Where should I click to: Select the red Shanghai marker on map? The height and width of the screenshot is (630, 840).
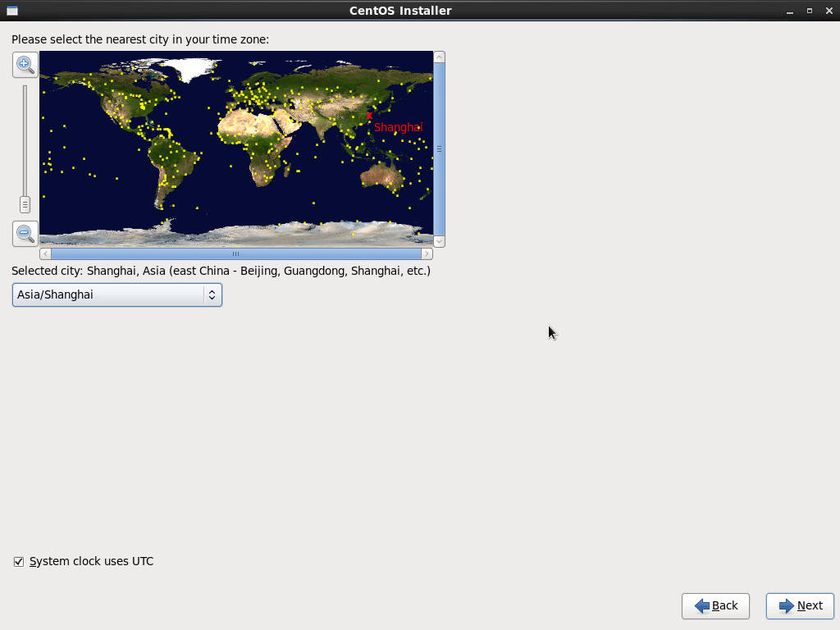[x=369, y=116]
